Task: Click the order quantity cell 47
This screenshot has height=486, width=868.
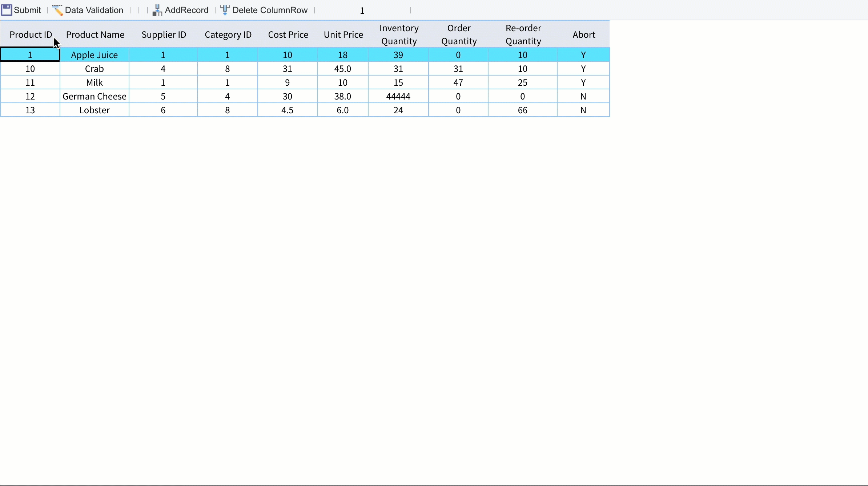Action: (x=458, y=82)
